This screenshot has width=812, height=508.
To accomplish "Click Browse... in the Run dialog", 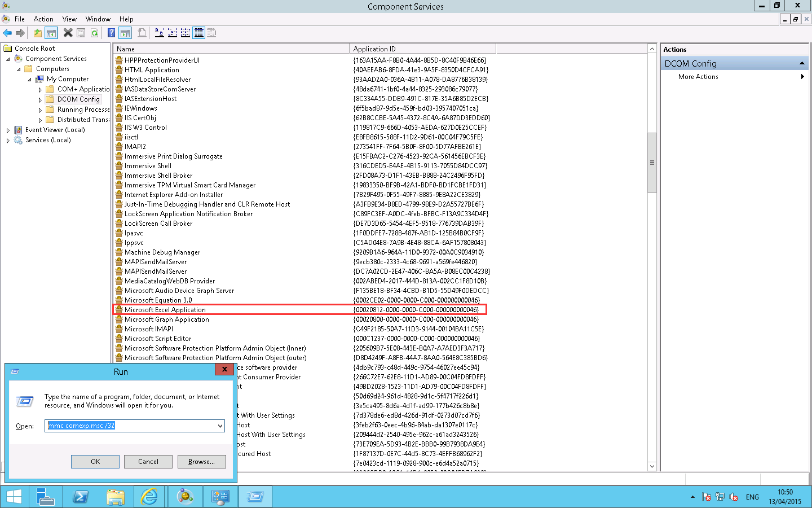I will point(201,462).
